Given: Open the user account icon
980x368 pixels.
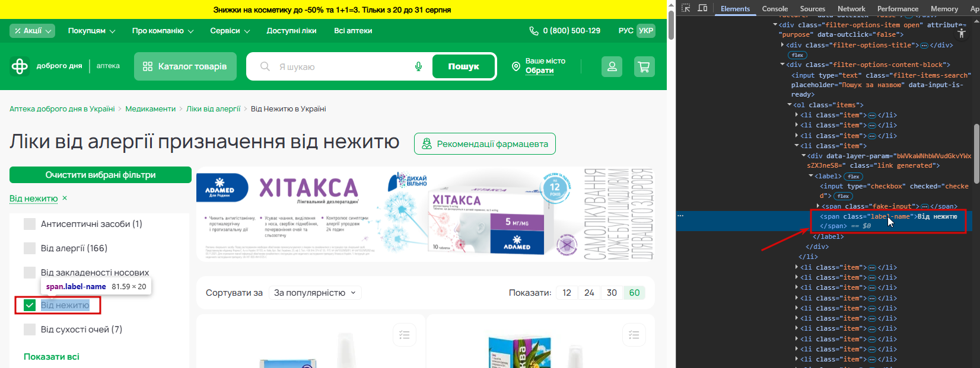Looking at the screenshot, I should [612, 66].
